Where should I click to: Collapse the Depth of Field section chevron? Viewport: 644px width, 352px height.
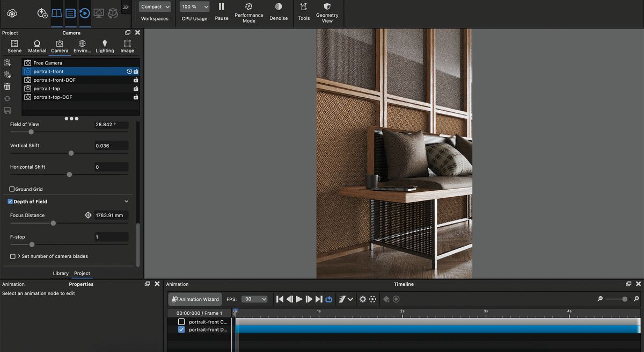click(x=126, y=201)
